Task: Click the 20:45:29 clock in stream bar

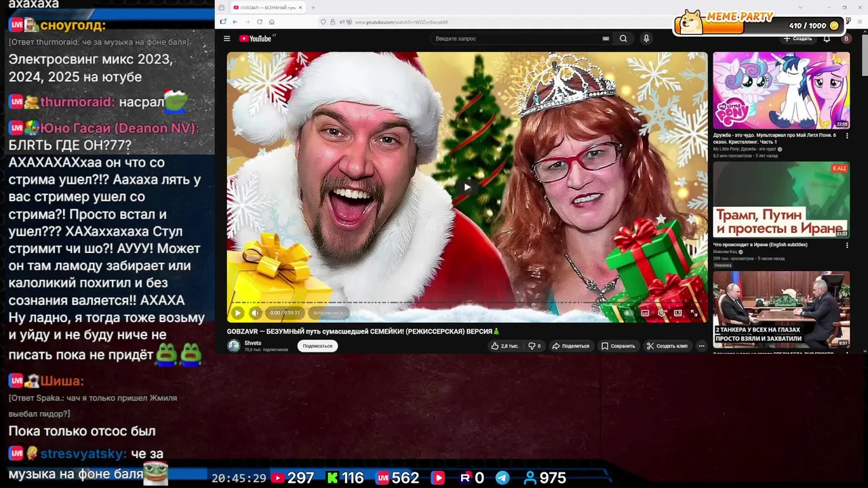Action: (239, 478)
